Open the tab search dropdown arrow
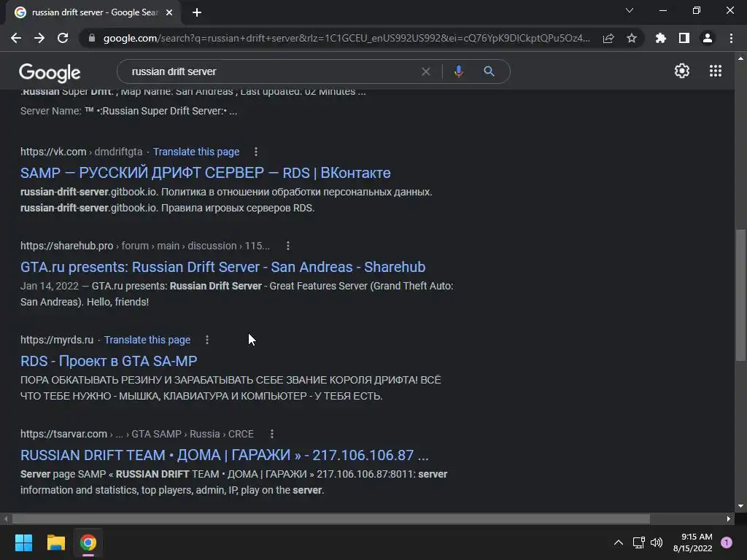Screen dimensions: 747x560 630,10
